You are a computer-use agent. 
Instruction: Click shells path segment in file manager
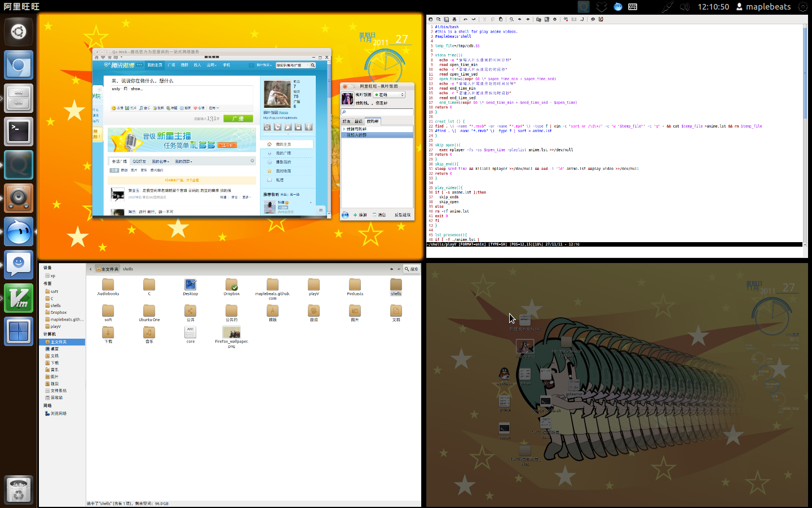coord(128,269)
